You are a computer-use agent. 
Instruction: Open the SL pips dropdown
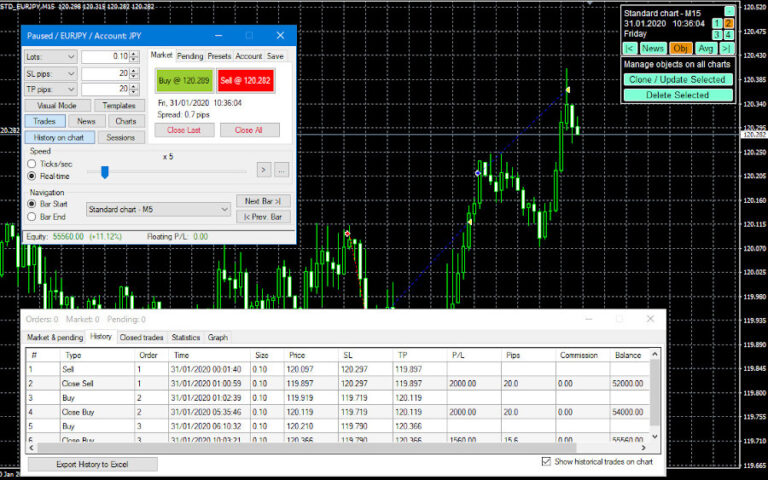point(50,73)
